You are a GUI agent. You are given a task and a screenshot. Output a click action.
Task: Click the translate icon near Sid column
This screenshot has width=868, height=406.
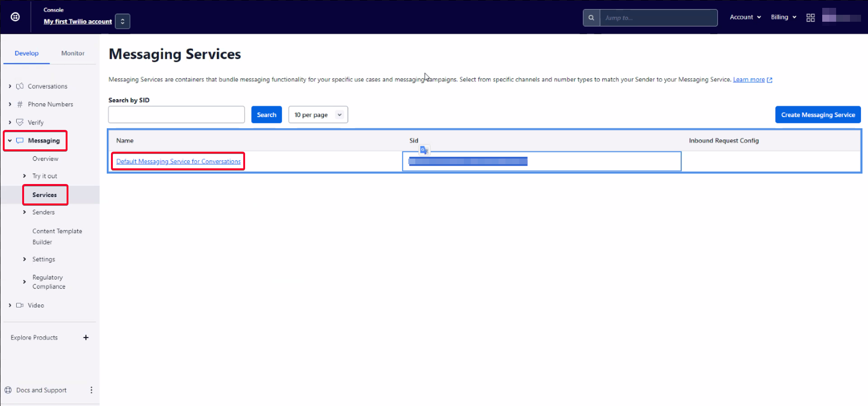(x=424, y=150)
